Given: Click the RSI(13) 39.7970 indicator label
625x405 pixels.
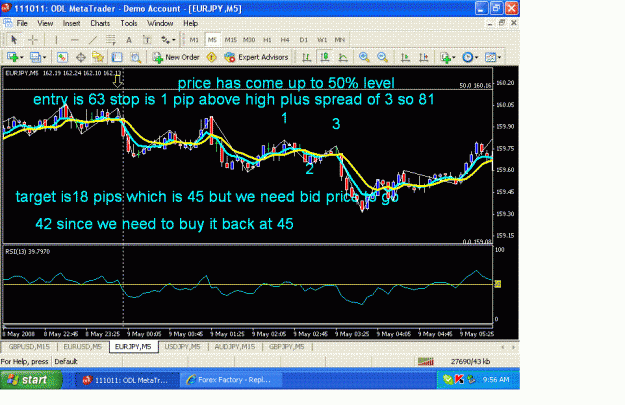Looking at the screenshot, I should click(28, 252).
